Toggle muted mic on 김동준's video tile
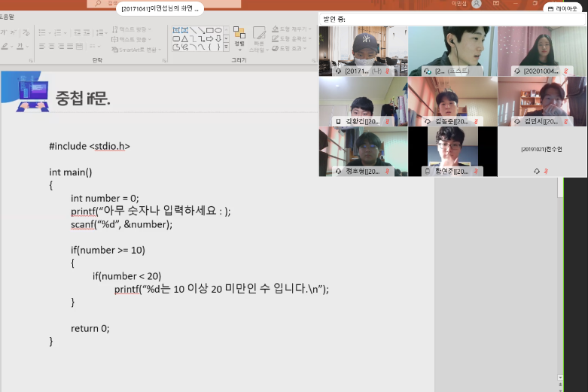This screenshot has height=392, width=588. 475,121
